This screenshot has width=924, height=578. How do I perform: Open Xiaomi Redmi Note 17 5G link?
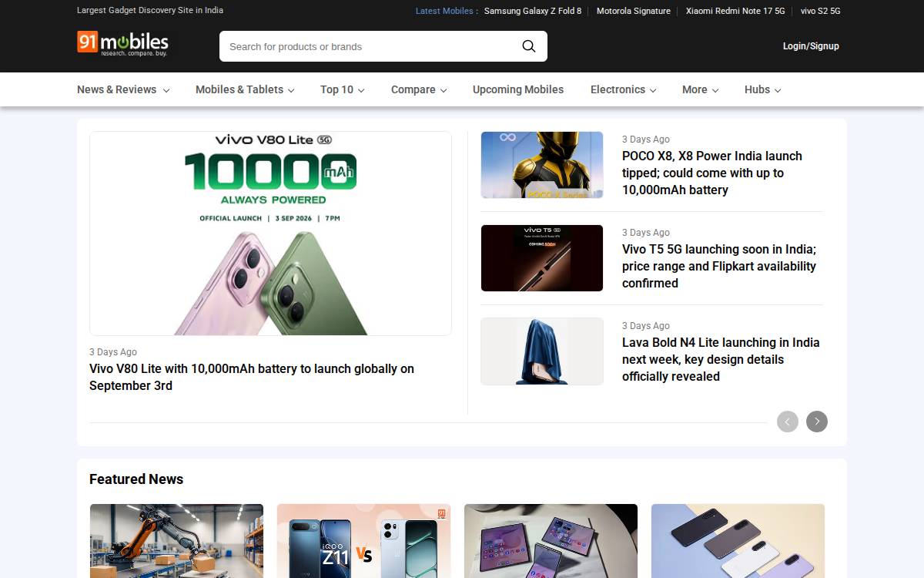pyautogui.click(x=735, y=11)
